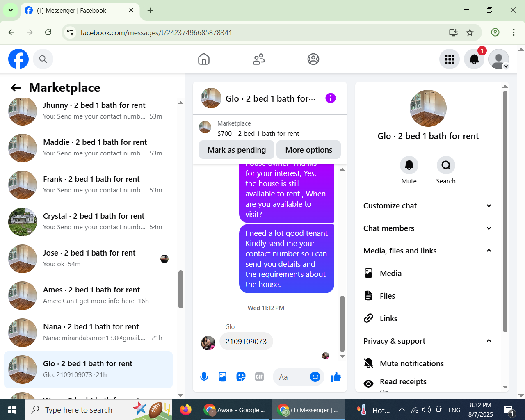Open conversation information purple icon

(x=331, y=98)
